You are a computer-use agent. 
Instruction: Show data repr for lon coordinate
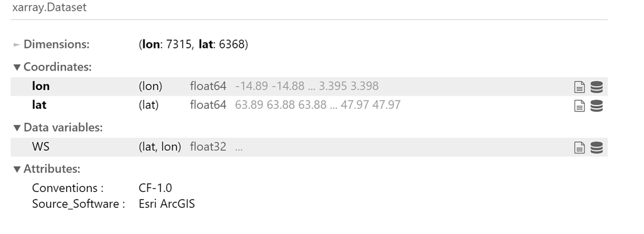click(x=596, y=87)
